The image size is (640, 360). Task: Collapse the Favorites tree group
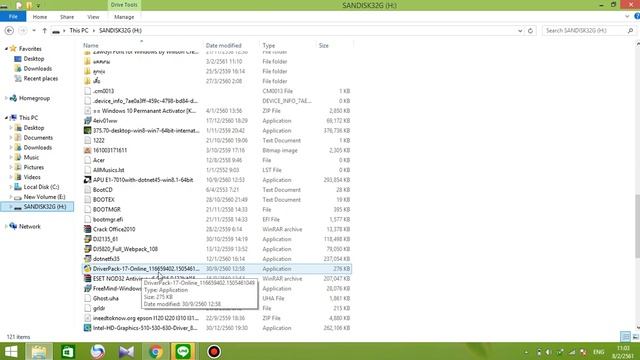coord(6,49)
